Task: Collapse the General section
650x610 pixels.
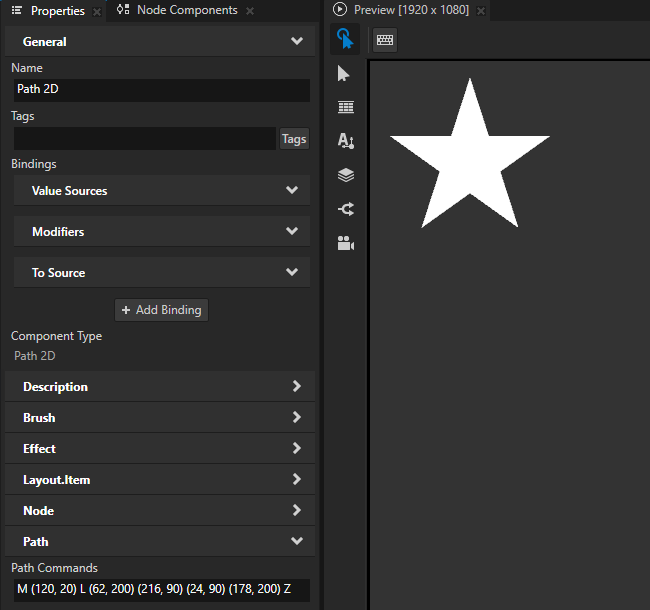Action: 296,42
